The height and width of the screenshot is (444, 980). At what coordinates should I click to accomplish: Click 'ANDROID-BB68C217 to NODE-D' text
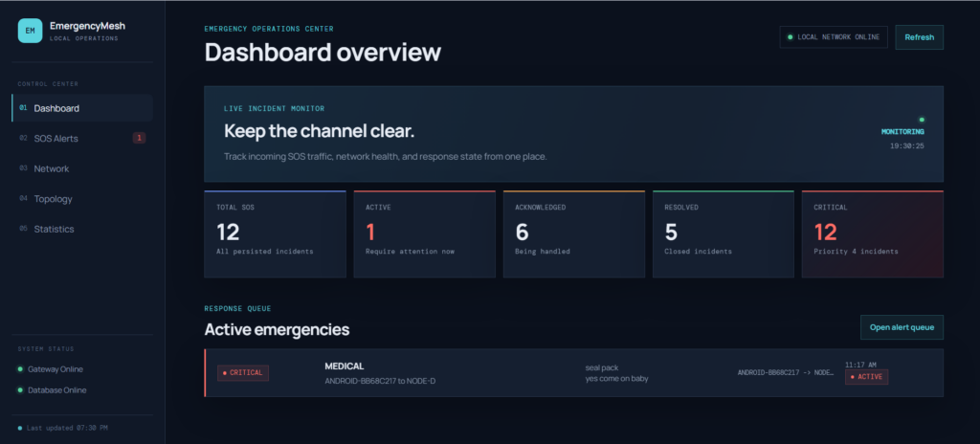[x=380, y=380]
